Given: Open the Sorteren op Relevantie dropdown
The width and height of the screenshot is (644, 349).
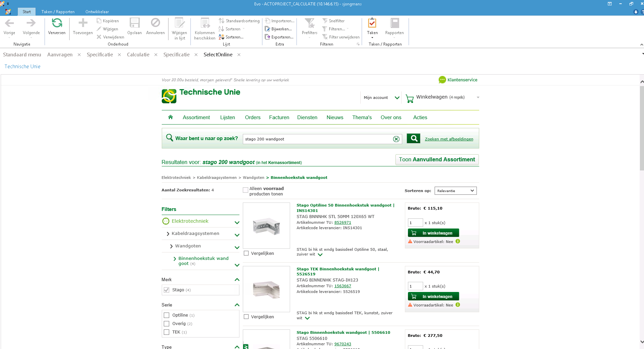Looking at the screenshot, I should [x=456, y=191].
